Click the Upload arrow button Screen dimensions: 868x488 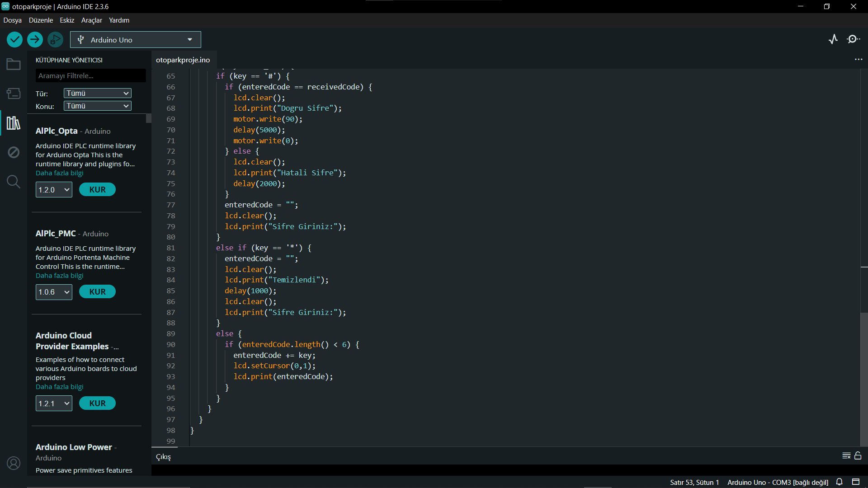[x=35, y=40]
